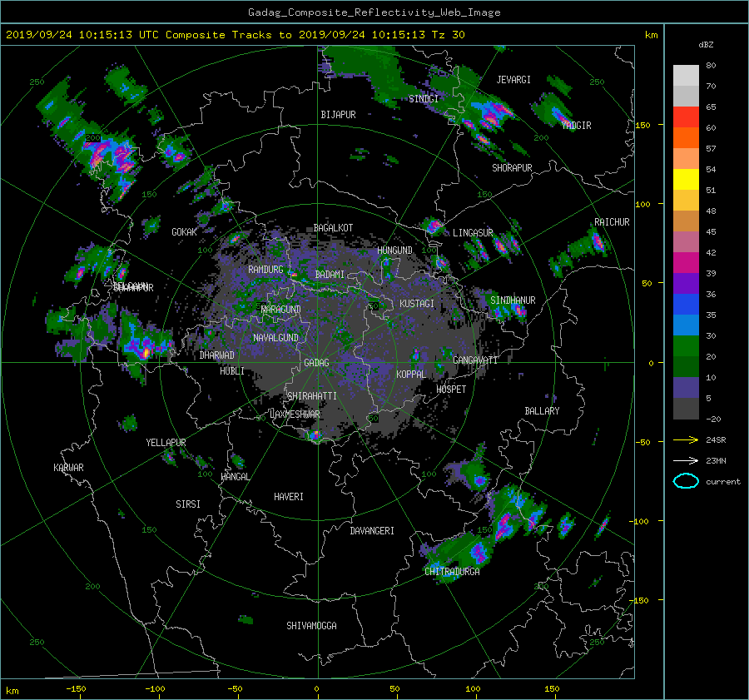This screenshot has width=749, height=700.
Task: Click the UTC timestamp header text
Action: pyautogui.click(x=235, y=35)
